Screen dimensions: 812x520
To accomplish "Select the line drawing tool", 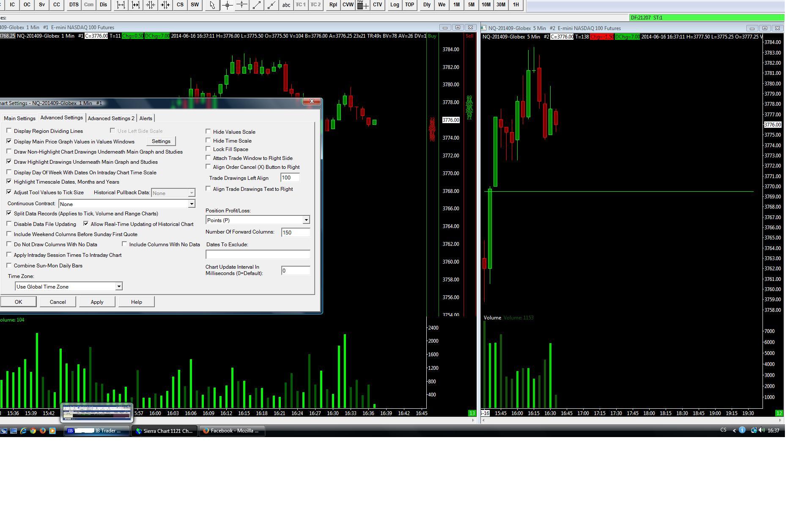I will click(x=256, y=5).
